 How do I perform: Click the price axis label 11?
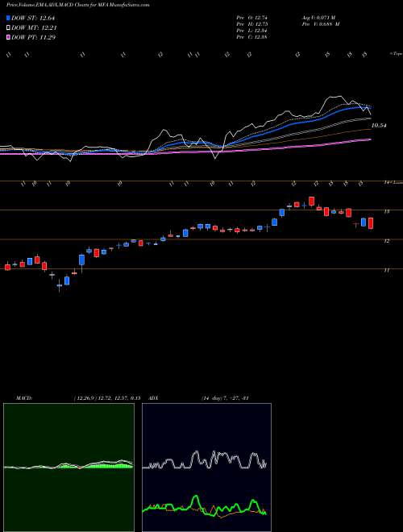[x=386, y=270]
